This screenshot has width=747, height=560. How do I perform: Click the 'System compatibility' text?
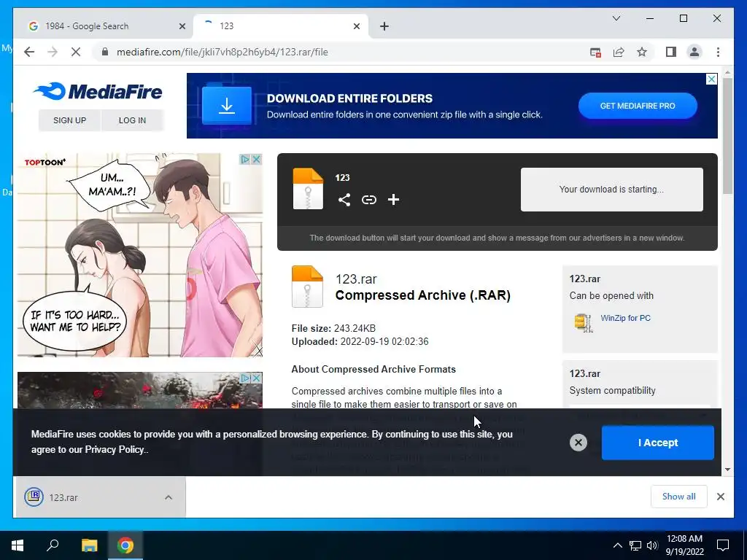pyautogui.click(x=612, y=391)
